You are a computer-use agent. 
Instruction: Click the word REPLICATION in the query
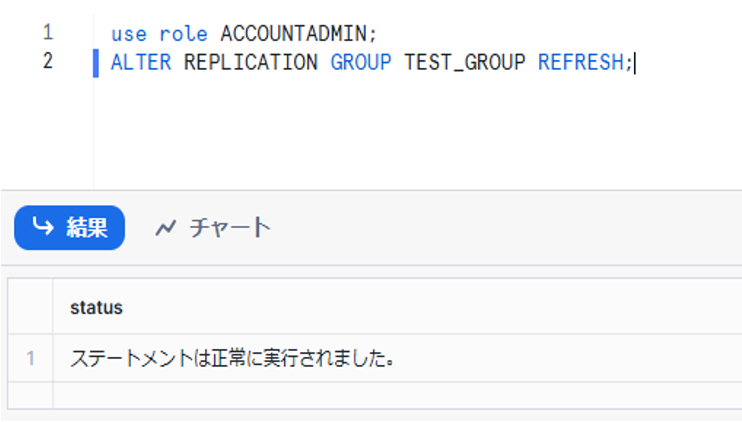click(250, 62)
